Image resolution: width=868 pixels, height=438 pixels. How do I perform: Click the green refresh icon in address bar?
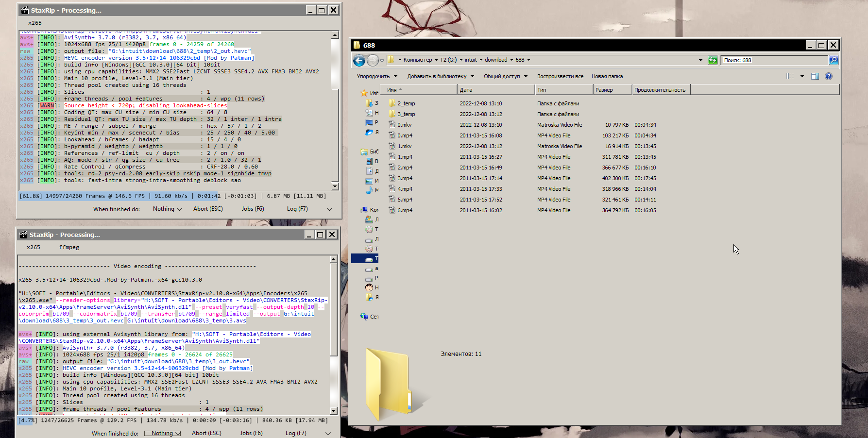tap(712, 60)
